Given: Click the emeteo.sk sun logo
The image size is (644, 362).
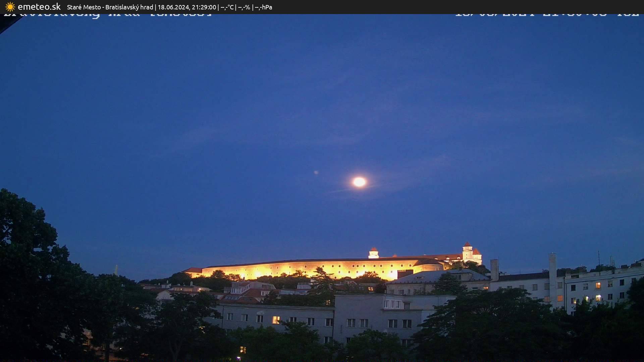Looking at the screenshot, I should (x=10, y=7).
